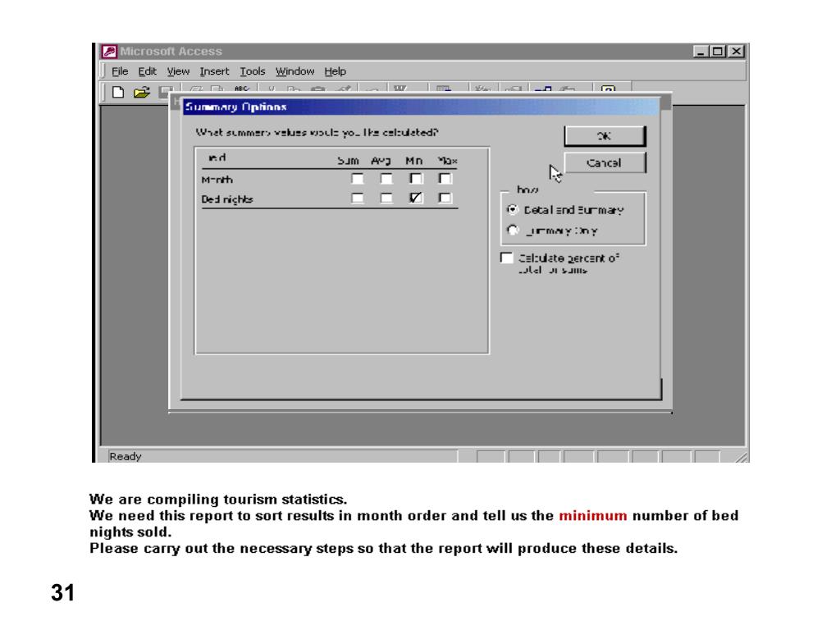
Task: Click the New database toolbar icon
Action: [118, 92]
